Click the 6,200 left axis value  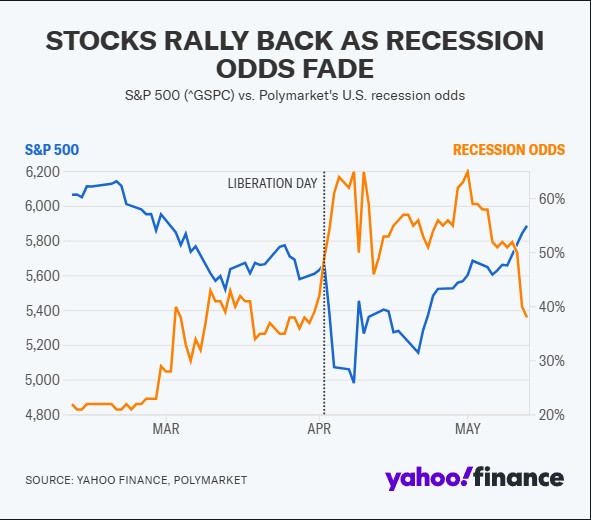pyautogui.click(x=43, y=172)
